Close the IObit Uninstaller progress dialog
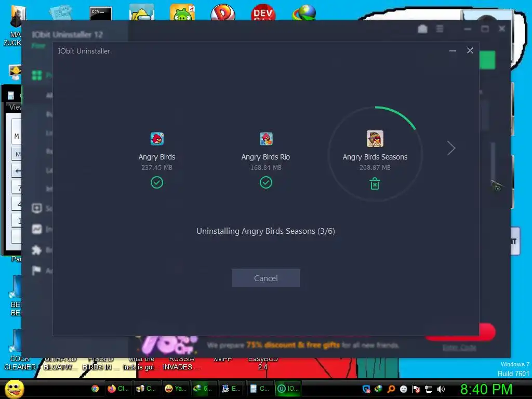The image size is (532, 399). pos(470,50)
